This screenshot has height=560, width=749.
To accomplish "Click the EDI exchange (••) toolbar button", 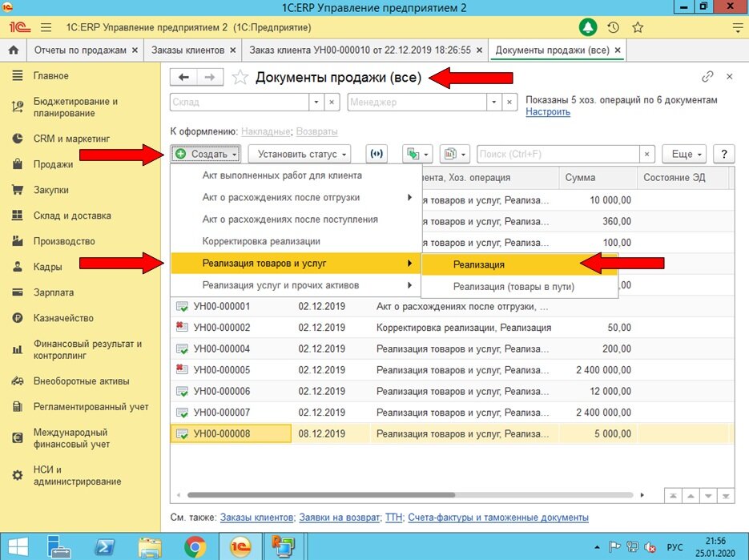I will pos(377,154).
